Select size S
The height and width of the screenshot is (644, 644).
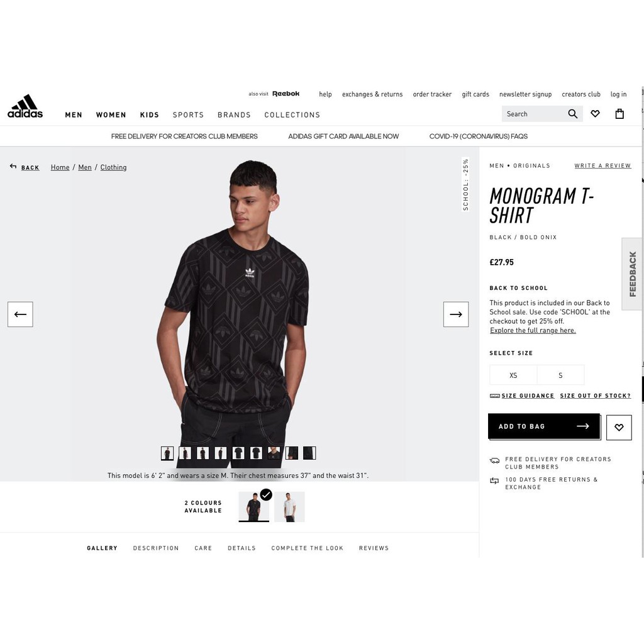tap(560, 375)
